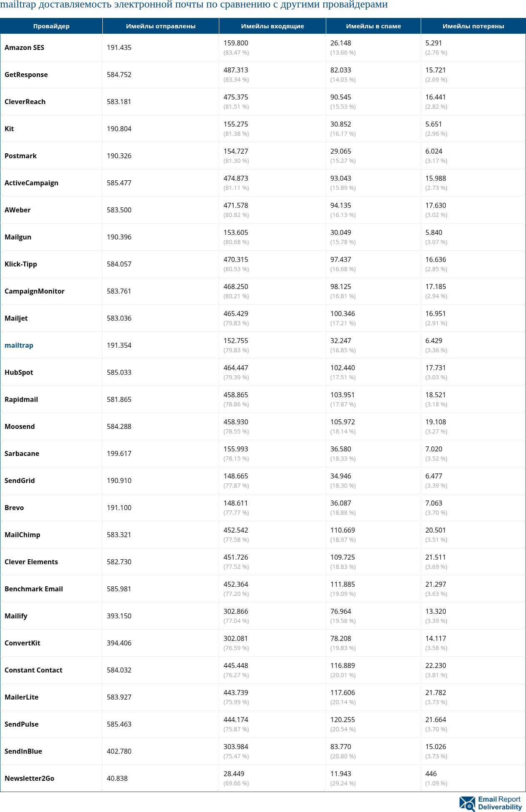
Task: Click the Postmark provider name
Action: [20, 156]
